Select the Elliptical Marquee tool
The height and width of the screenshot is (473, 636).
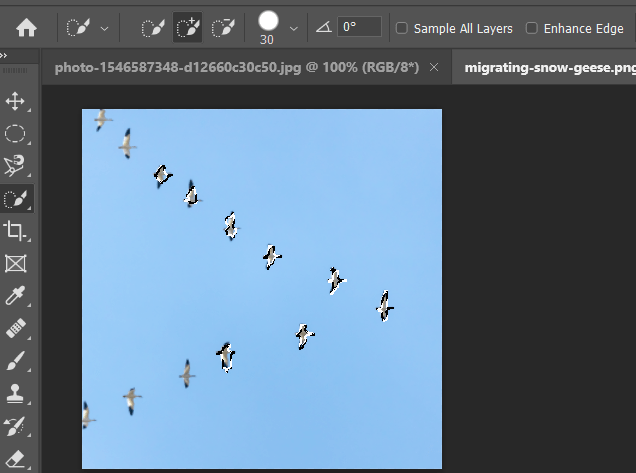tap(15, 133)
